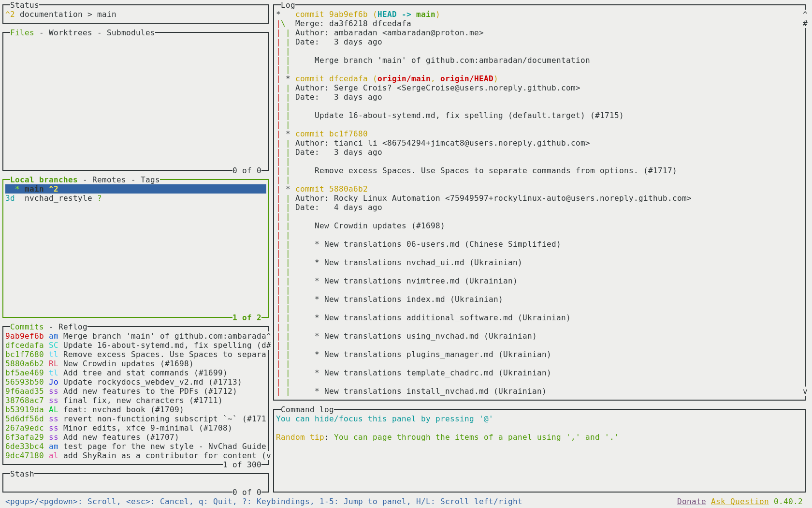Click the Ask Question link
Viewport: 812px width, 508px height.
pyautogui.click(x=739, y=502)
